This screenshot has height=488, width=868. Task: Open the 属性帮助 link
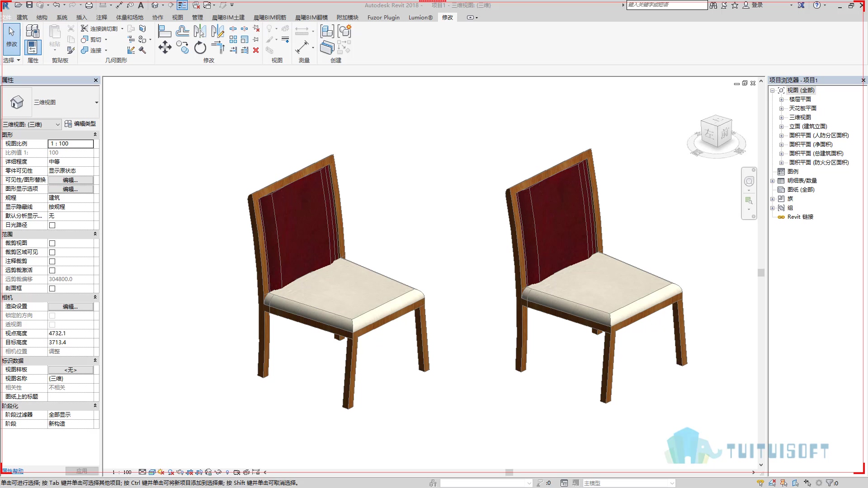tap(13, 471)
